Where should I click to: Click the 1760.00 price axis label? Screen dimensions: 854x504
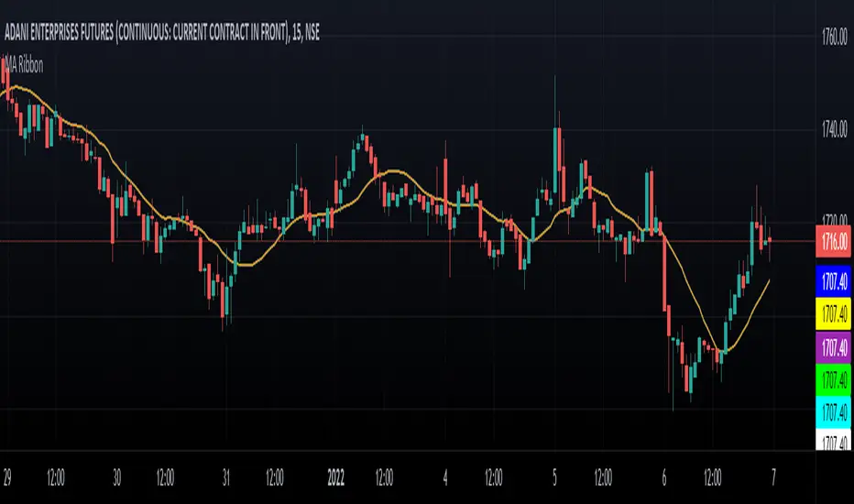click(x=835, y=37)
